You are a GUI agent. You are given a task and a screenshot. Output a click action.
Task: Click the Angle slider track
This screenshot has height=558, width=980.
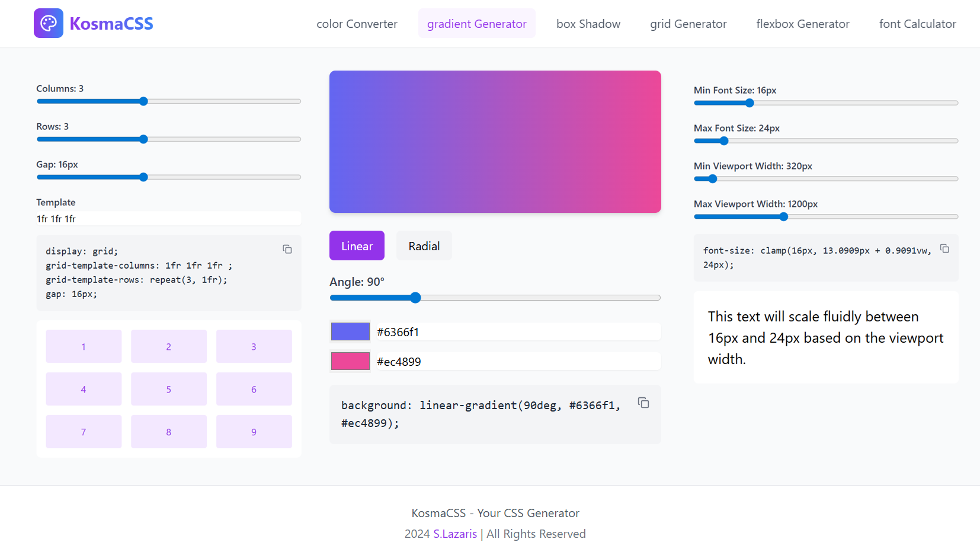[x=495, y=298]
